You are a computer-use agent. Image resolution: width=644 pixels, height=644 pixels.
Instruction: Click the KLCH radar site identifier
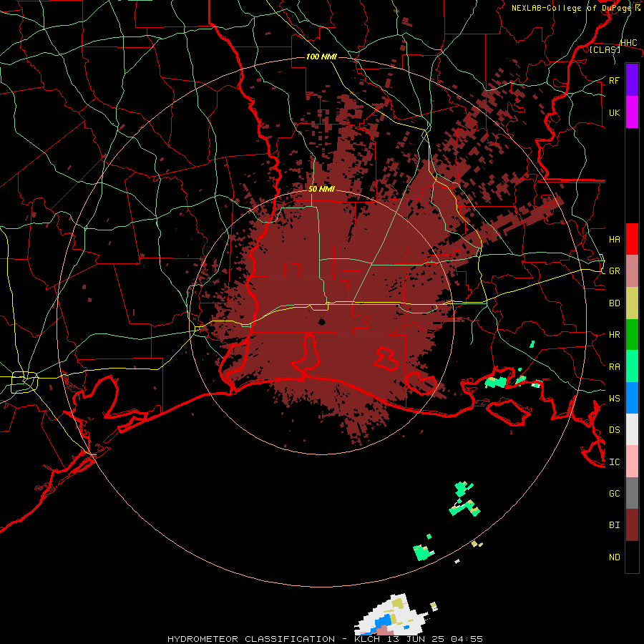click(367, 639)
